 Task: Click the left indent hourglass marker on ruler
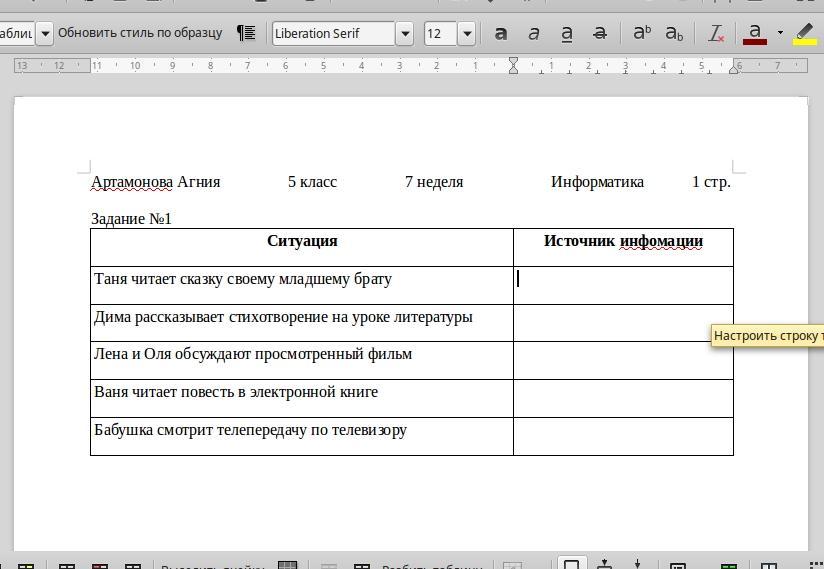click(x=513, y=66)
